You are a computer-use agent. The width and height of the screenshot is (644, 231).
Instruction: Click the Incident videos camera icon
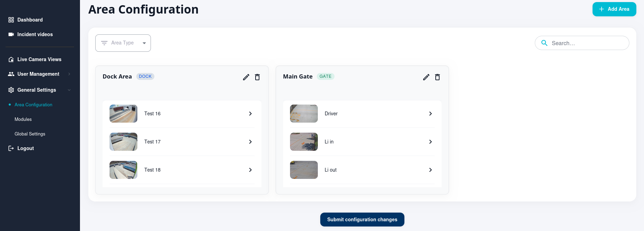click(x=11, y=34)
